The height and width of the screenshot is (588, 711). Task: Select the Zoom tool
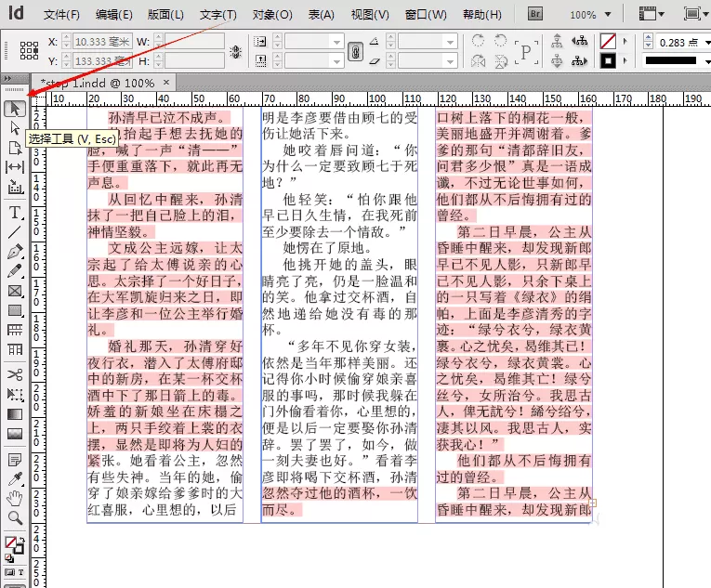(x=15, y=517)
